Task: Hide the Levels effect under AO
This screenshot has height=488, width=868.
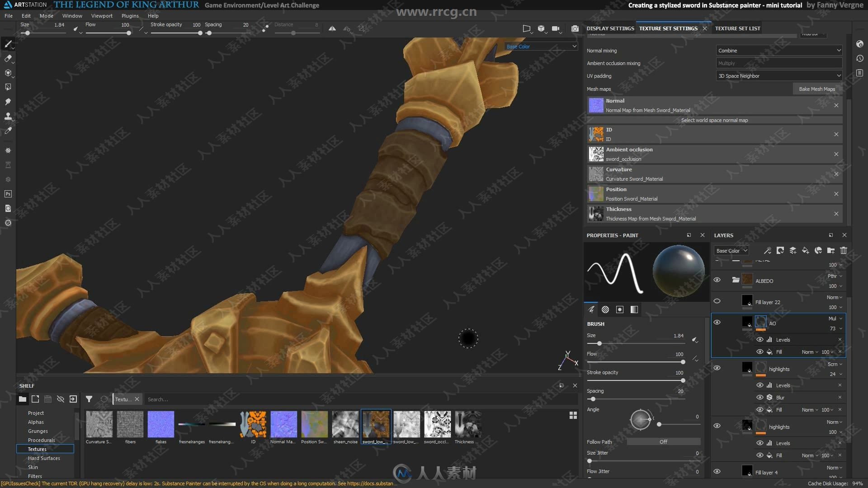Action: point(760,340)
